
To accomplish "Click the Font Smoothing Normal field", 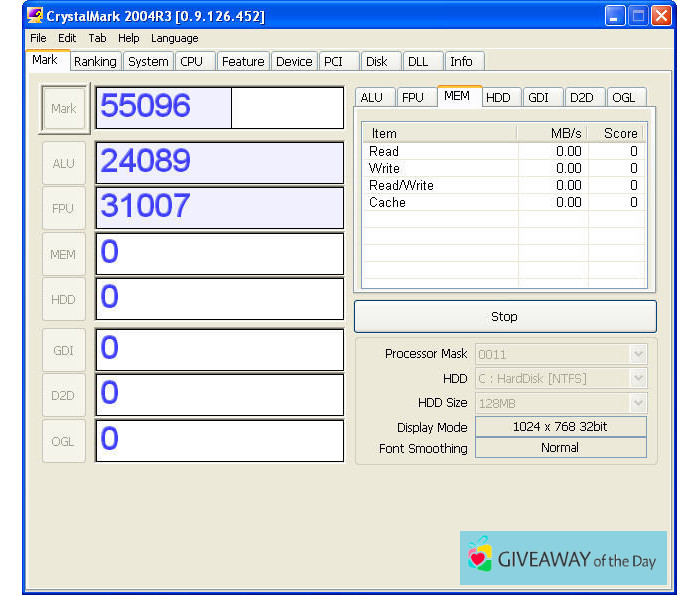I will tap(560, 449).
